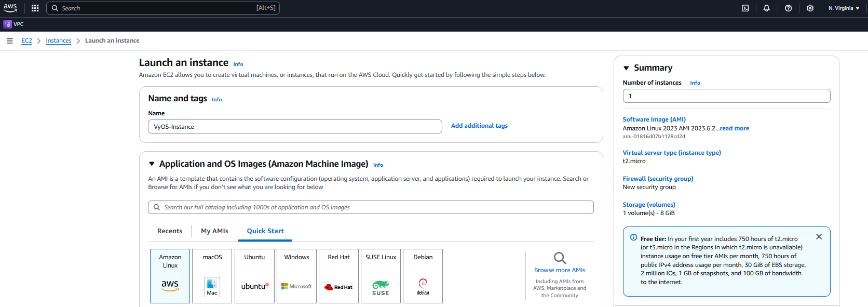Image resolution: width=868 pixels, height=307 pixels.
Task: Open the help question mark menu
Action: click(x=788, y=8)
